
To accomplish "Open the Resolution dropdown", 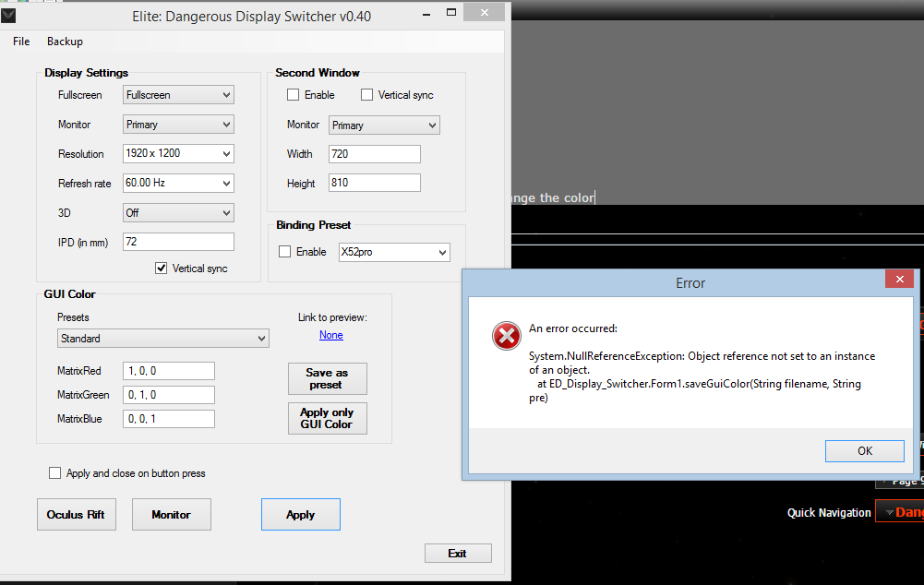I will 178,154.
